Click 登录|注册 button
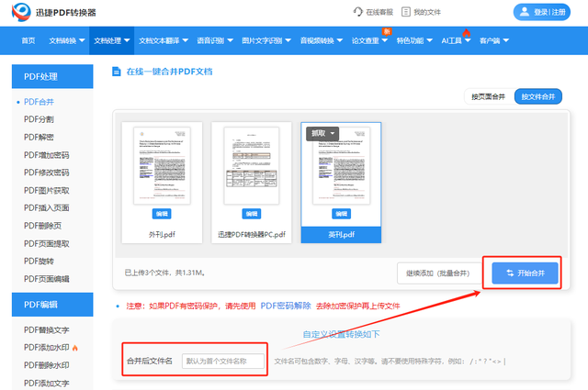This screenshot has width=588, height=390. 542,12
